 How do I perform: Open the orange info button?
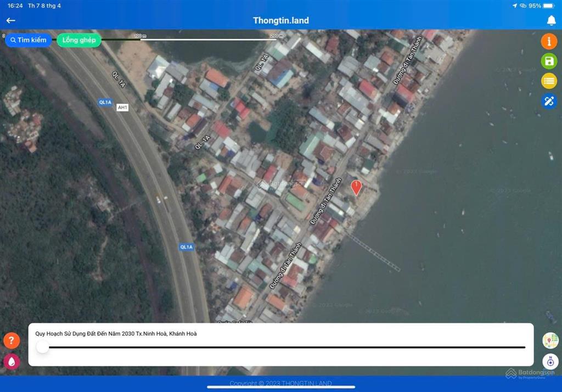click(x=549, y=41)
